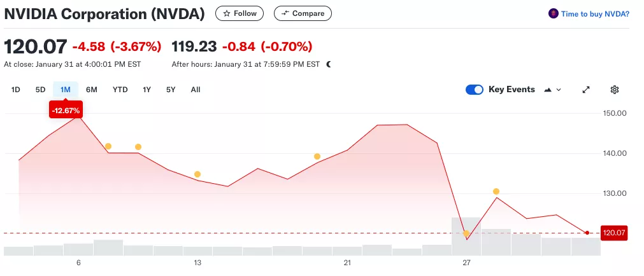644x276 pixels.
Task: Click the mountain chart type icon
Action: [x=547, y=90]
